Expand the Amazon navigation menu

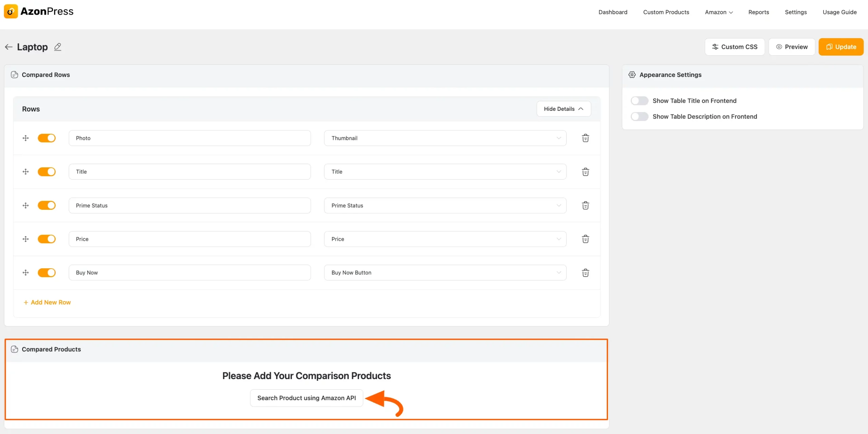tap(718, 12)
